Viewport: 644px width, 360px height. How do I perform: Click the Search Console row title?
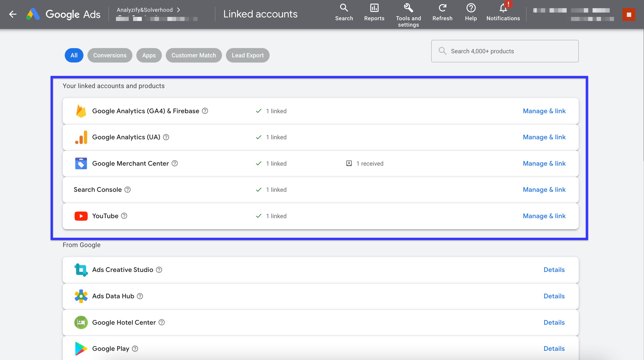(98, 190)
